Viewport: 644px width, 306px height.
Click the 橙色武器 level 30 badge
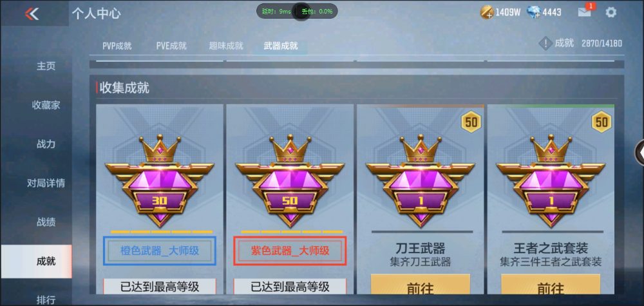(x=159, y=182)
